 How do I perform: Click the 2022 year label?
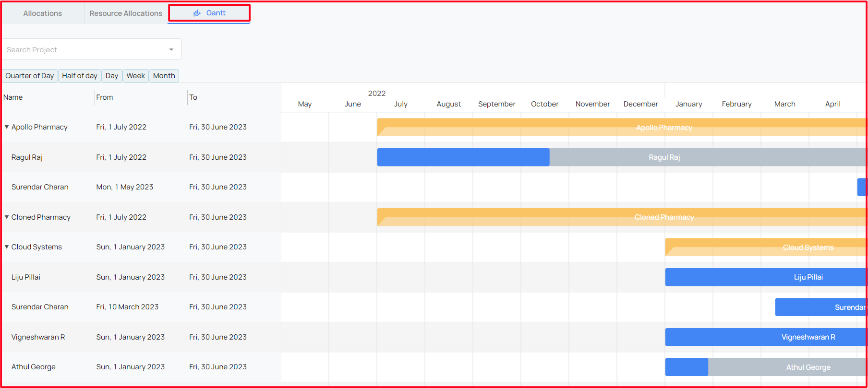coord(377,94)
